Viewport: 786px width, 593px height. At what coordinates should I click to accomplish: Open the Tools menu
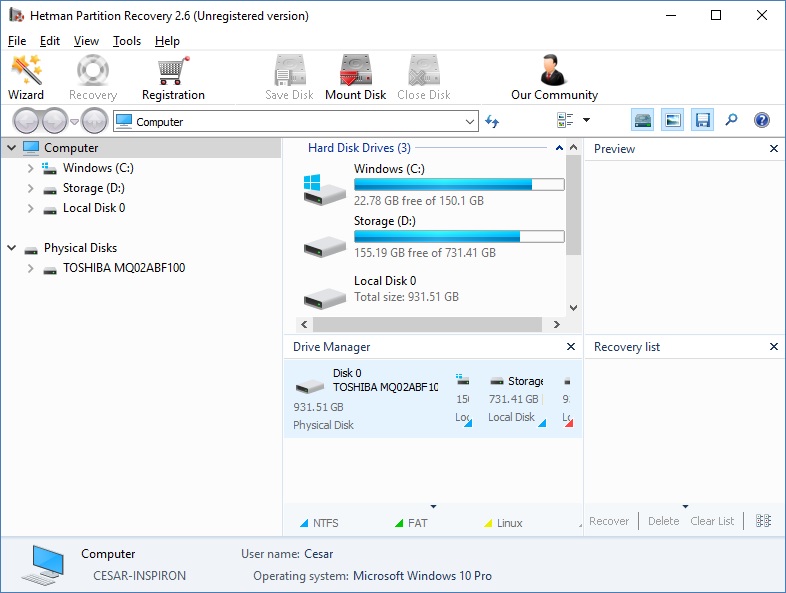pyautogui.click(x=127, y=41)
